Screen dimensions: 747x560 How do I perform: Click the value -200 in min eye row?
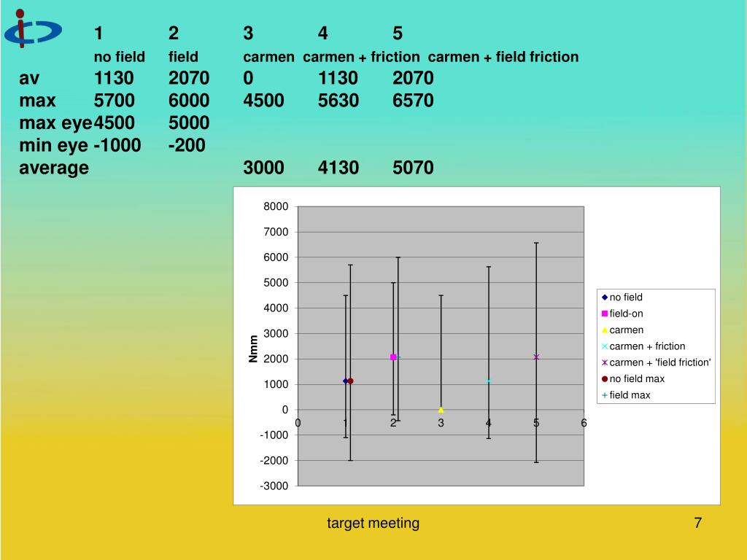pos(187,145)
